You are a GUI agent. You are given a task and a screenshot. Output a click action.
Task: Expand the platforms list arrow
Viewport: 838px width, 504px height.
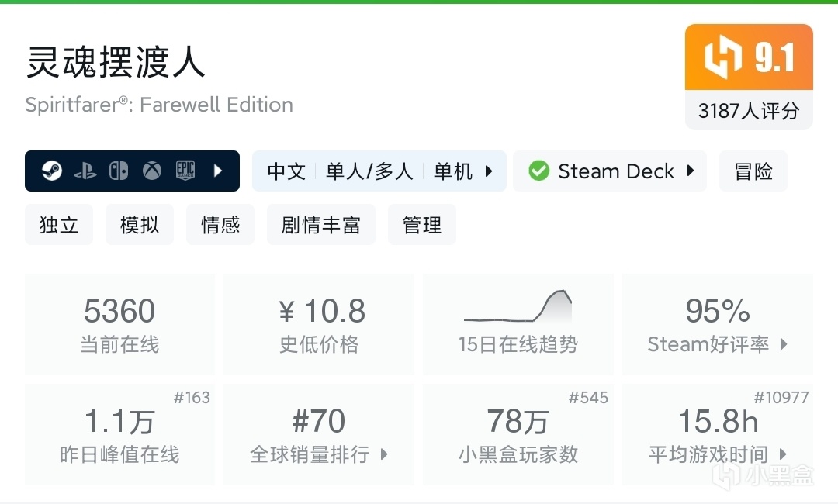tap(218, 171)
